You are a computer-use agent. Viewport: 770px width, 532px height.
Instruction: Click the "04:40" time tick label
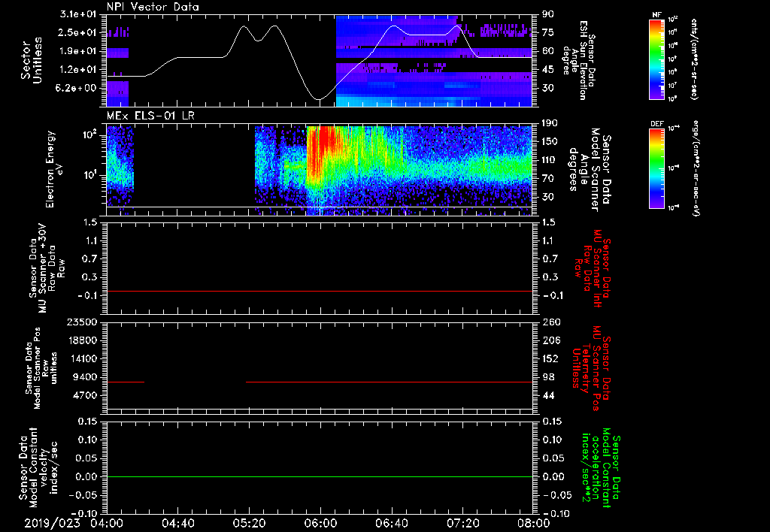(x=177, y=523)
